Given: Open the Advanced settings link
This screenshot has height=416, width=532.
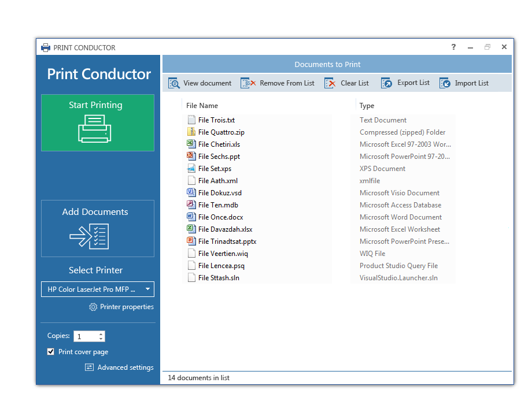Looking at the screenshot, I should click(x=125, y=367).
